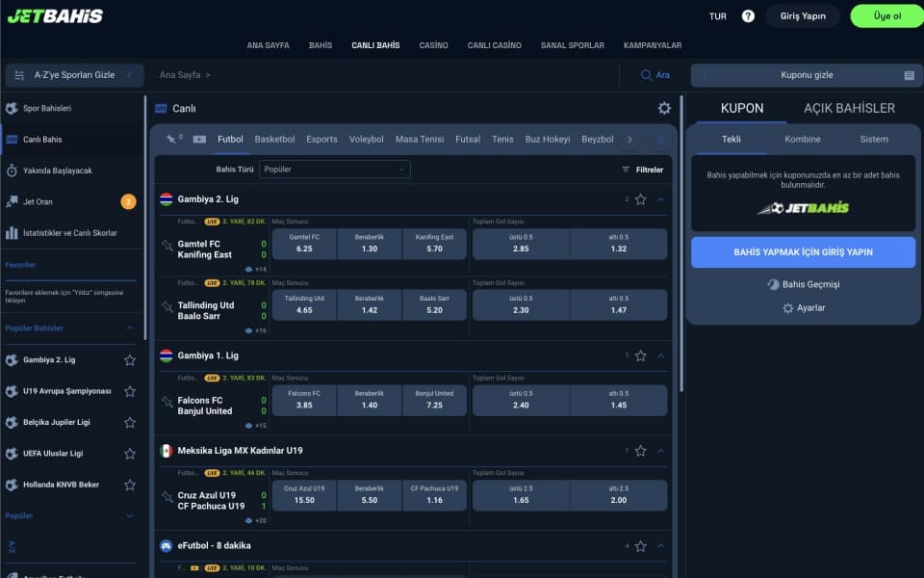Click the collapse-all icon in the sports tab bar
Viewport: 924px width, 578px height.
point(660,140)
